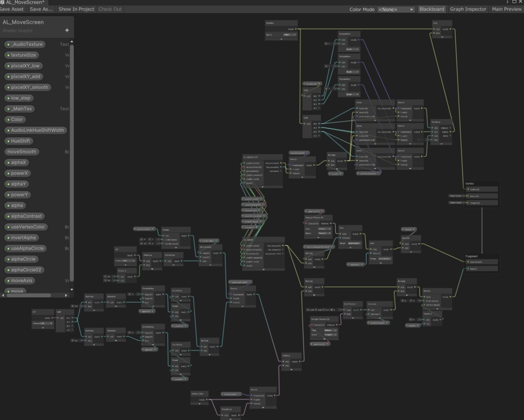Open the Position node Space dropdown
Viewport: 524px width, 420px height.
[290, 35]
